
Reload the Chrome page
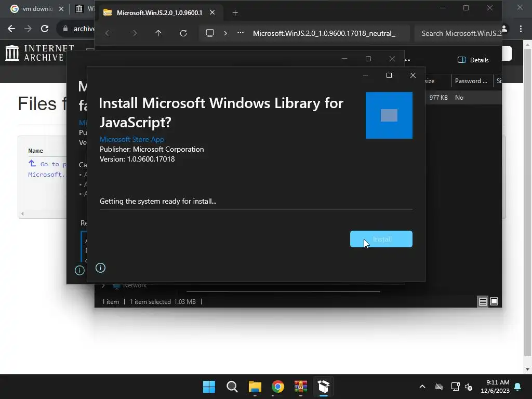pos(45,29)
